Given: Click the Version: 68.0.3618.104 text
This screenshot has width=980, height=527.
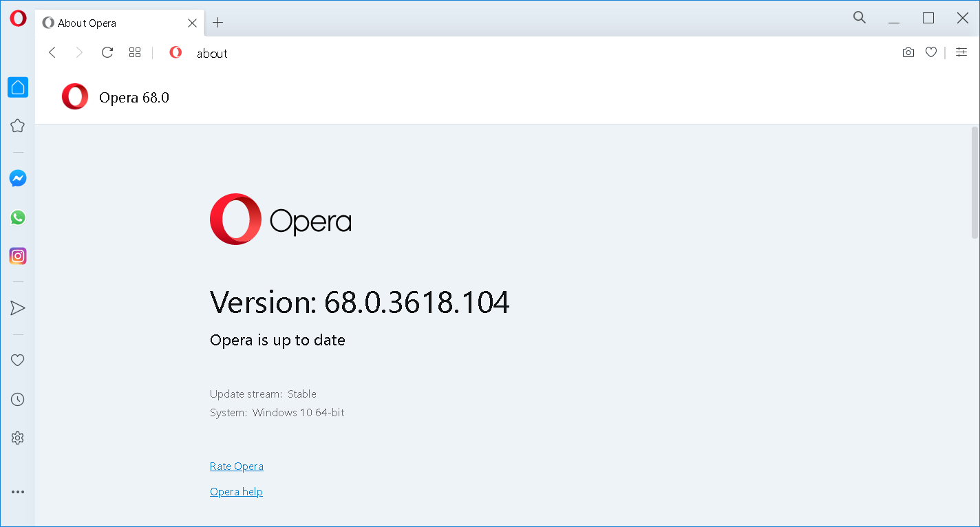Looking at the screenshot, I should [360, 302].
